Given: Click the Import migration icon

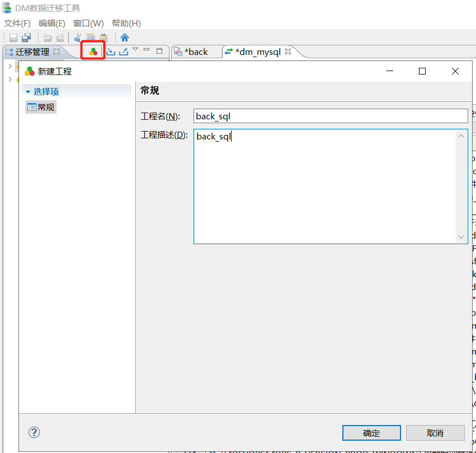Looking at the screenshot, I should [112, 50].
